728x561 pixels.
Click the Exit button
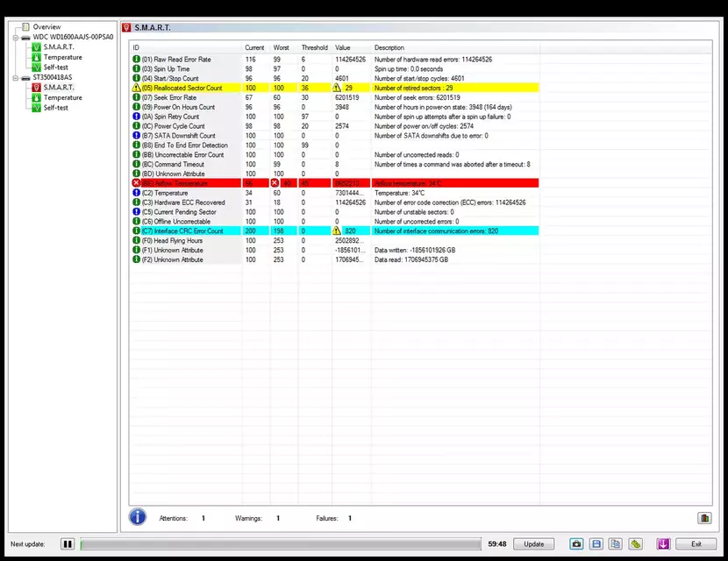tap(696, 543)
